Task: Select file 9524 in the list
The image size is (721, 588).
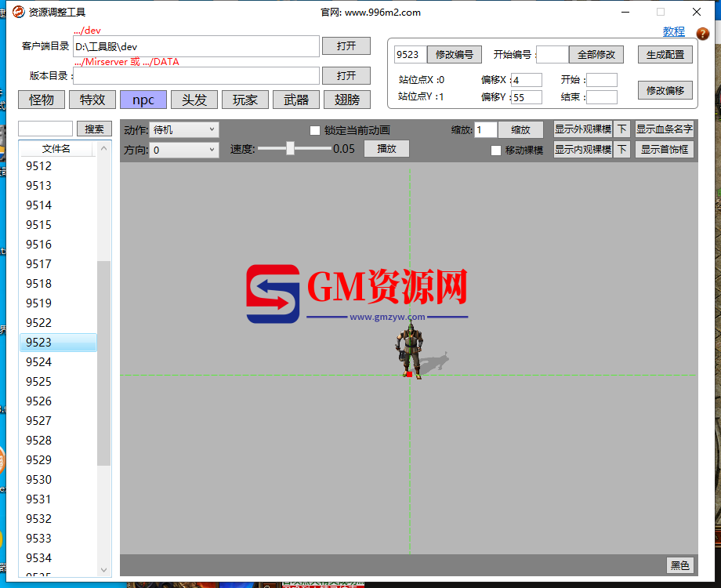Action: tap(58, 362)
